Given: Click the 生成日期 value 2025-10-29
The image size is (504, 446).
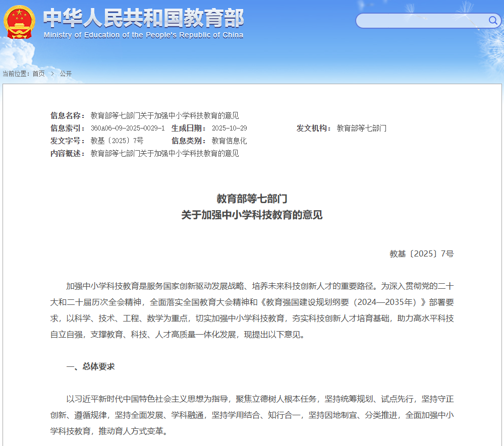Looking at the screenshot, I should coord(229,128).
